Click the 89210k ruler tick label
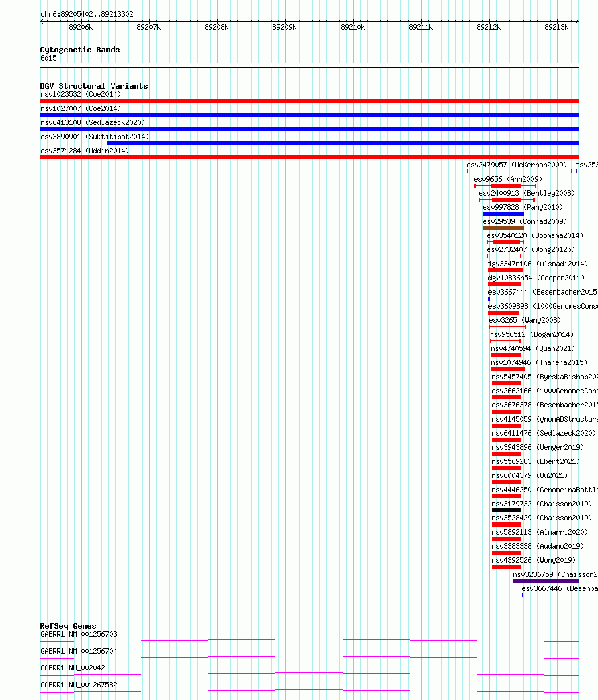Viewport: 598px width, 700px height. point(353,27)
